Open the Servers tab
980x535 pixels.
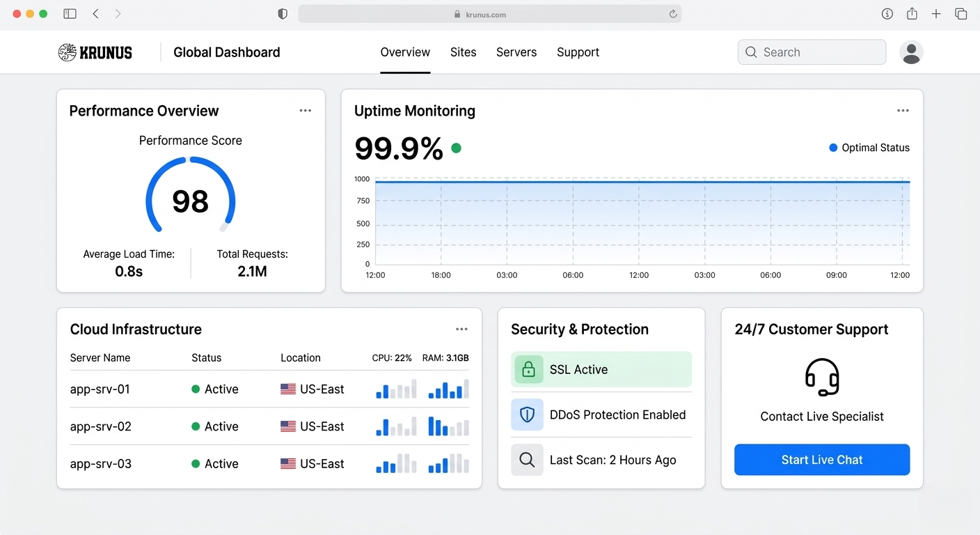coord(516,52)
